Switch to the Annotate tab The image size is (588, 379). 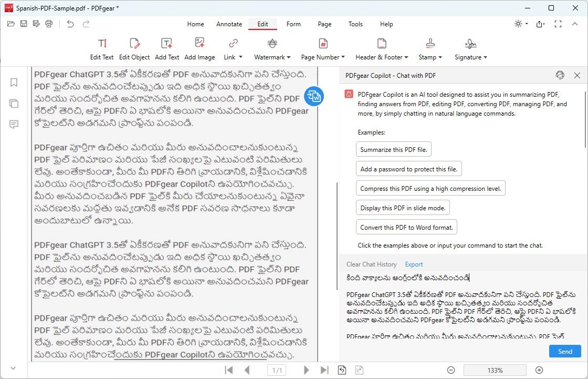click(229, 24)
